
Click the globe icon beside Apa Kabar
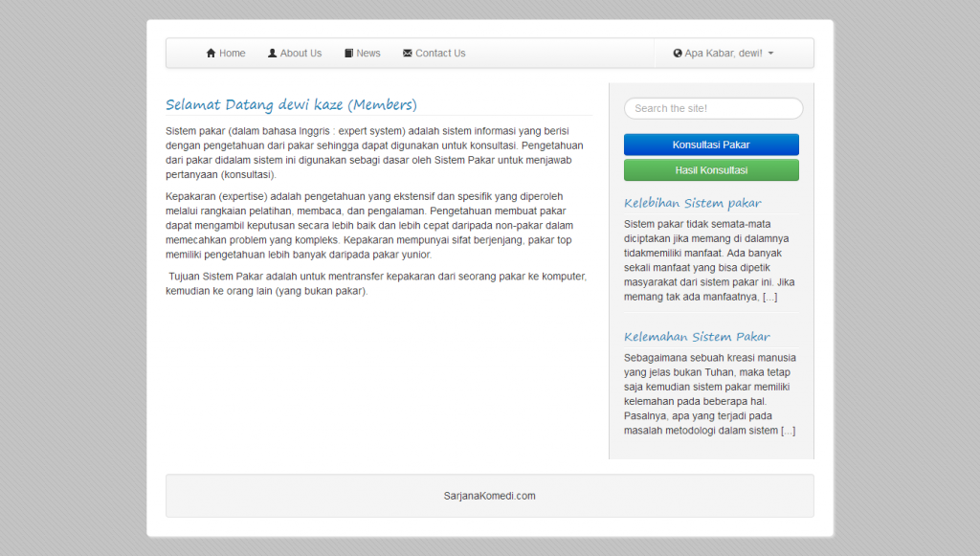coord(678,53)
